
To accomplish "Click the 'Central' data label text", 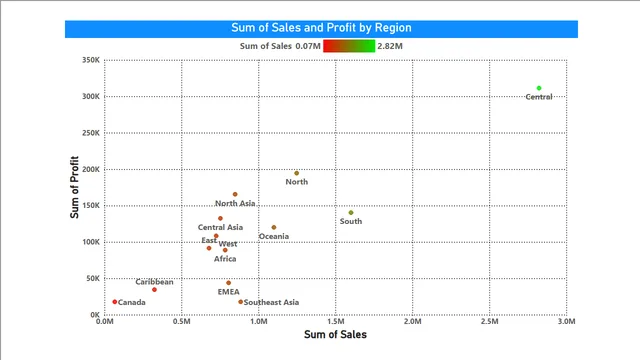I will [x=539, y=97].
